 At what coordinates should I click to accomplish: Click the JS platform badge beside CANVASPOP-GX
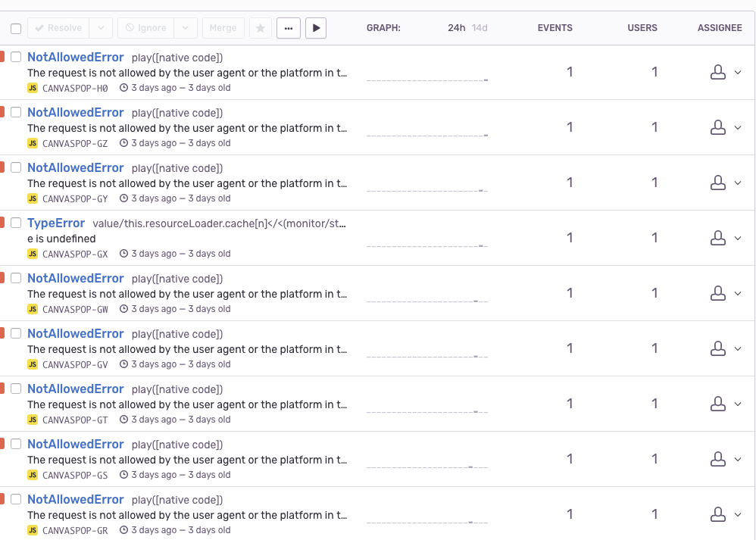point(33,254)
